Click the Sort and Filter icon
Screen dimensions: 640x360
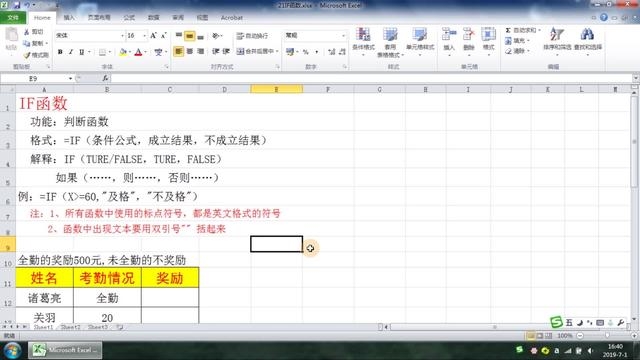click(557, 34)
